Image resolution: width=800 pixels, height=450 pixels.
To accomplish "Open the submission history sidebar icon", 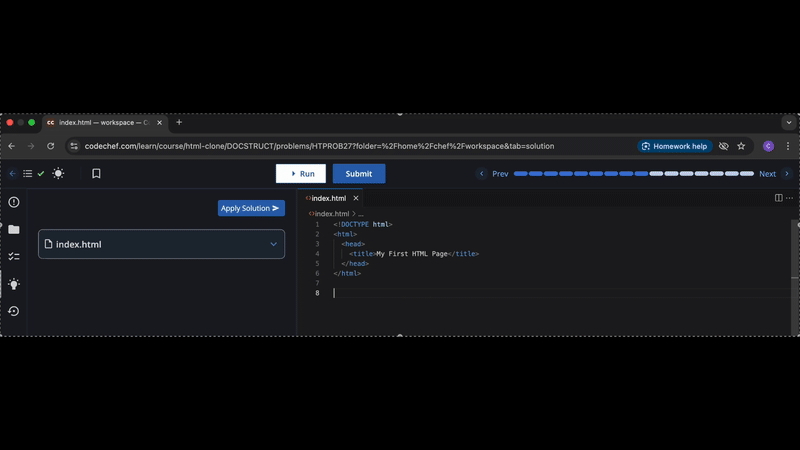I will pos(14,311).
